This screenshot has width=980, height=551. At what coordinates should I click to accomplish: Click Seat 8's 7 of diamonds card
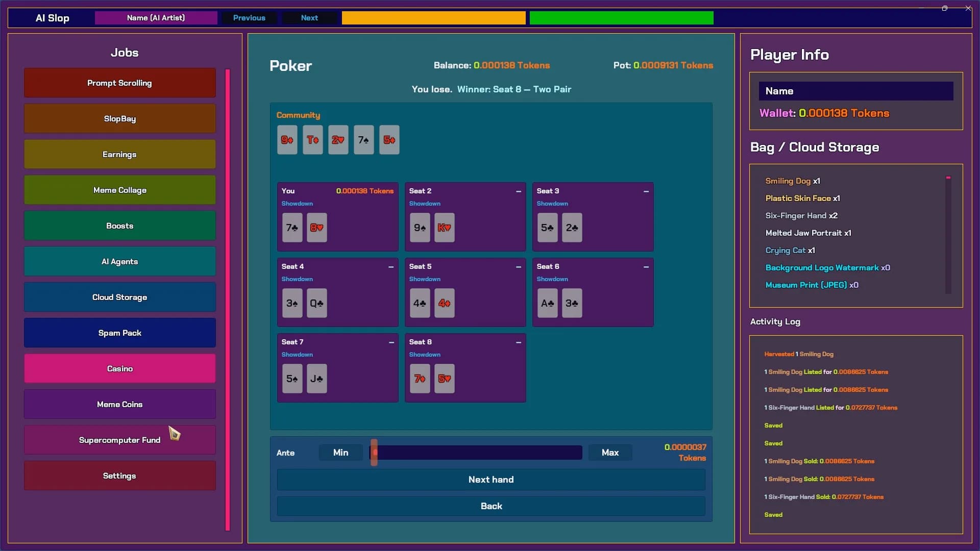pos(420,379)
